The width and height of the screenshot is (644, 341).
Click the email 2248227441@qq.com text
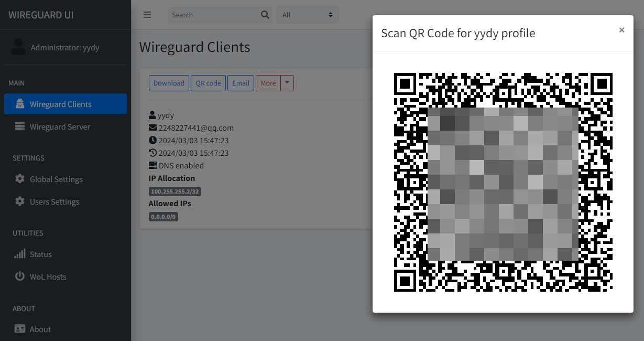point(196,127)
